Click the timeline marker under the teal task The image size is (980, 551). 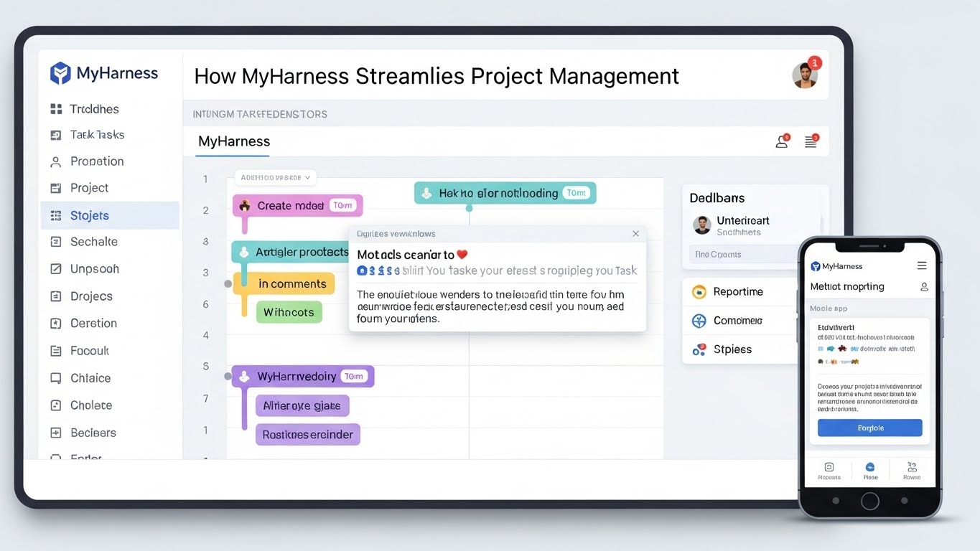point(469,209)
